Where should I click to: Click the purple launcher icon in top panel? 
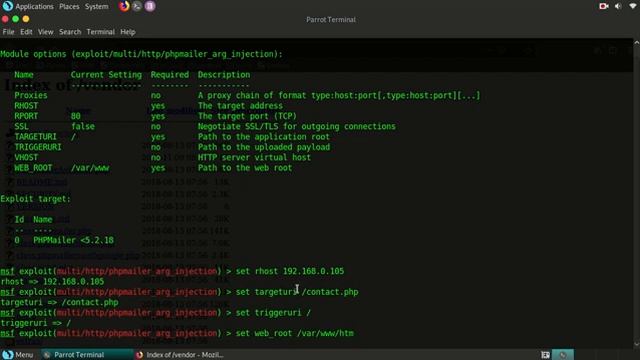pyautogui.click(x=150, y=6)
